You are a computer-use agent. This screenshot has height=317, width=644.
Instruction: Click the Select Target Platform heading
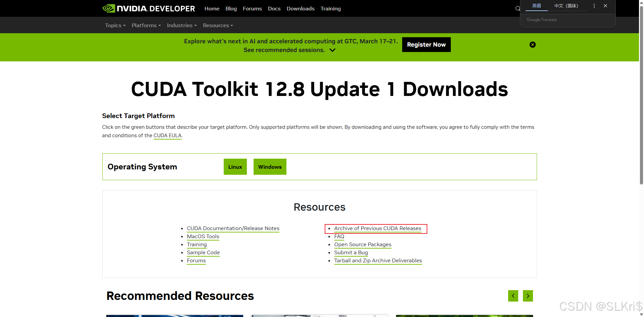pos(139,116)
